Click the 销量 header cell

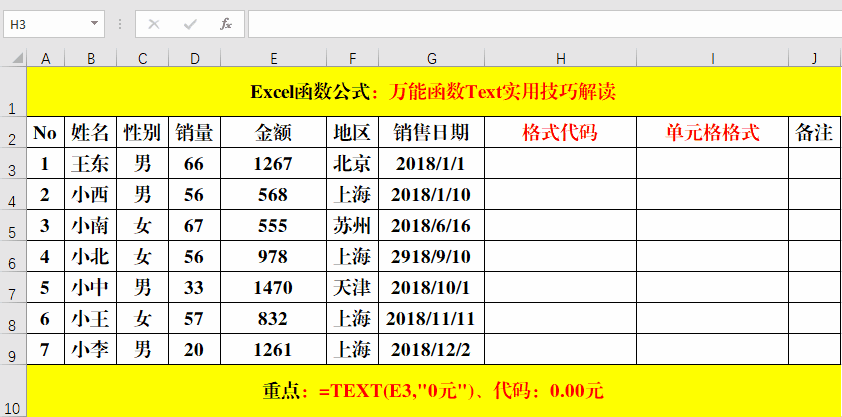tap(194, 132)
